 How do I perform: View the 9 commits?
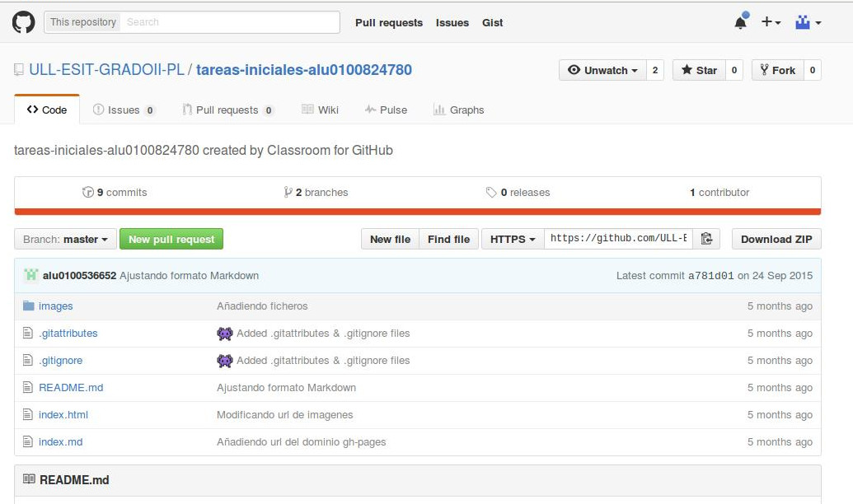coord(115,192)
